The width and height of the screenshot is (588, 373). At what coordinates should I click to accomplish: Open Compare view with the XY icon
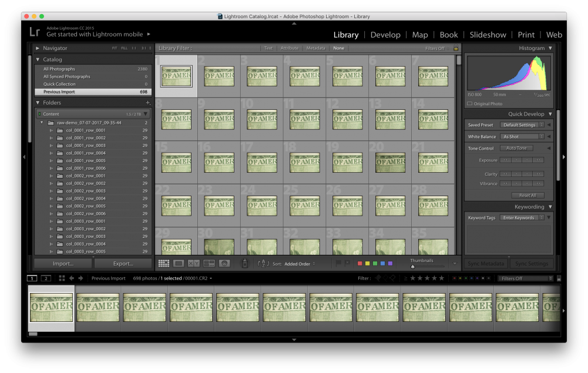click(195, 263)
